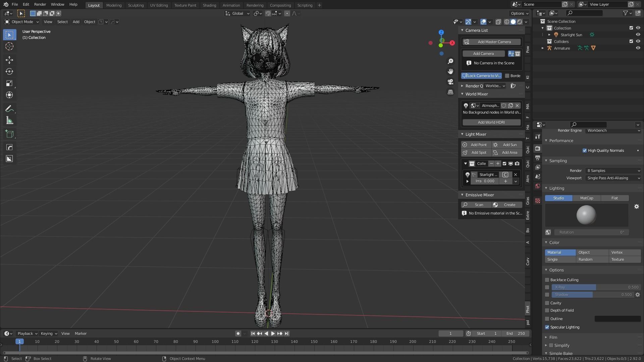
Task: Toggle camera view icon in viewport
Action: tap(450, 82)
